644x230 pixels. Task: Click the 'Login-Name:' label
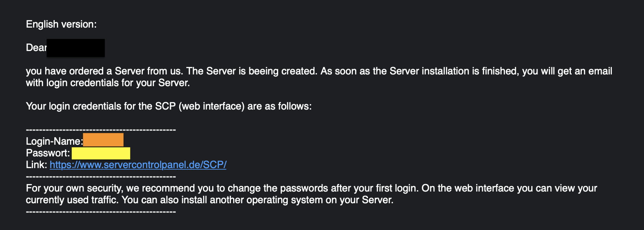click(54, 141)
